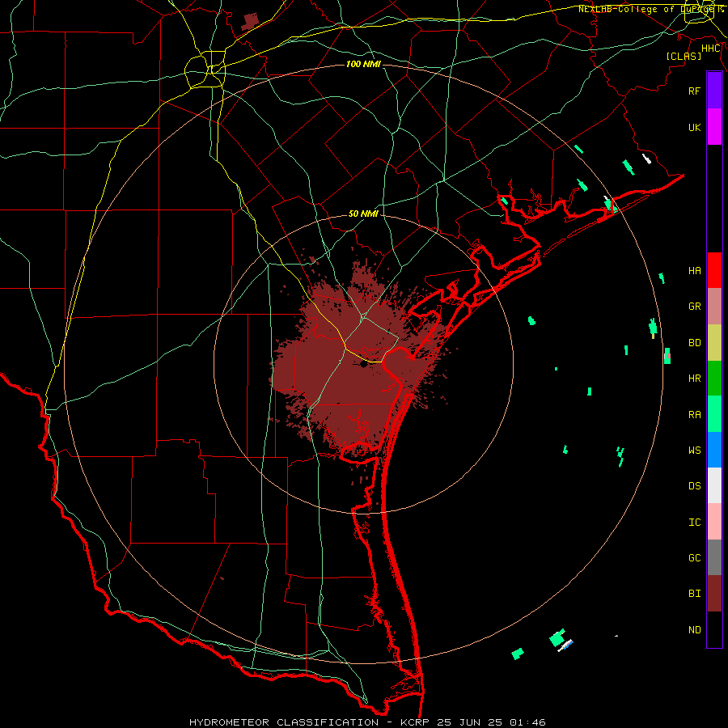
Task: Click the HA red legend swatch
Action: [x=714, y=270]
